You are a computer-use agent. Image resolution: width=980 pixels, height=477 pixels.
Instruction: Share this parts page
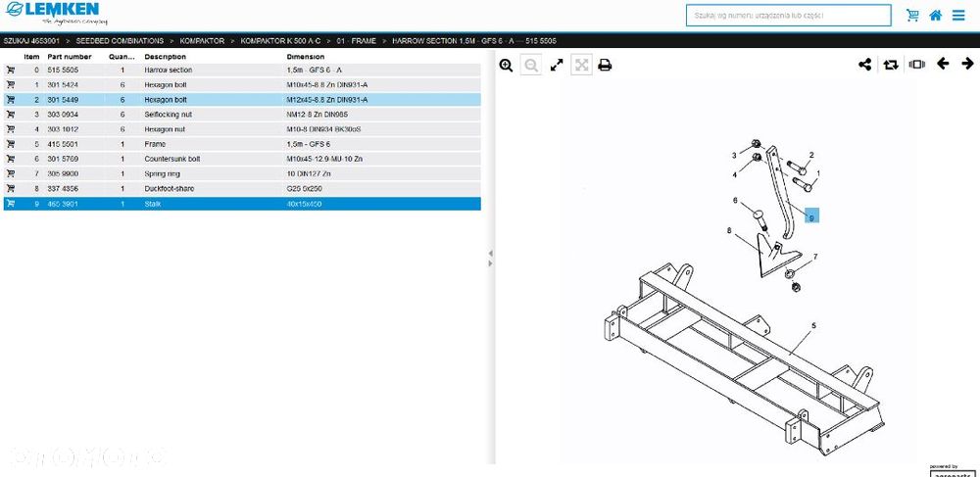tap(865, 64)
